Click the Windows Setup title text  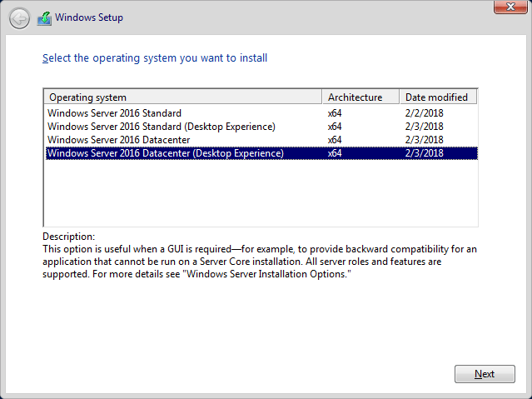pos(89,17)
